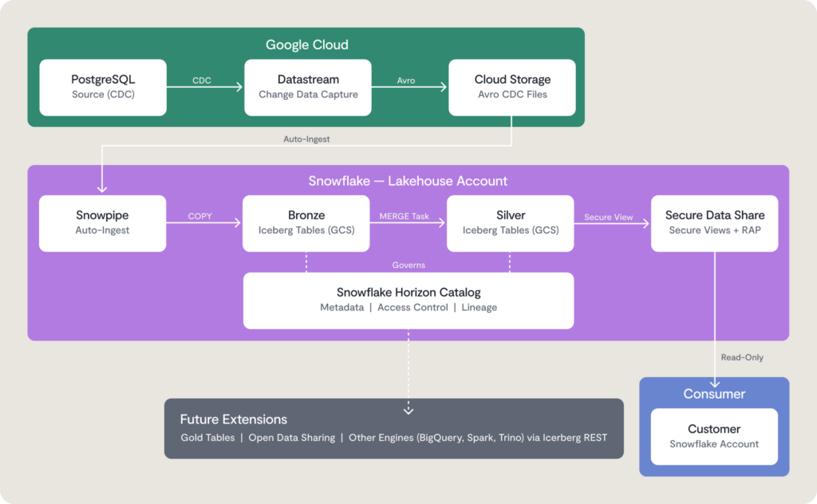Click the Change Data Capture subtitle
The height and width of the screenshot is (504, 817).
tap(309, 94)
